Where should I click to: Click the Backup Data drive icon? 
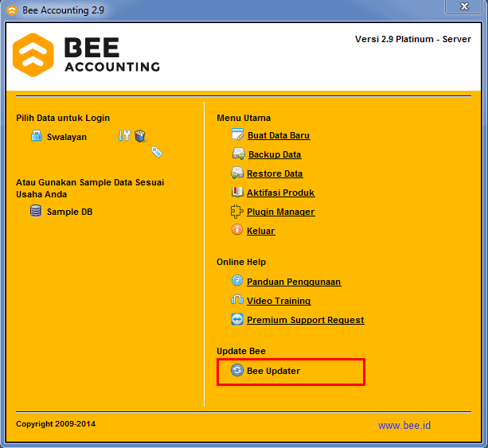pos(239,154)
